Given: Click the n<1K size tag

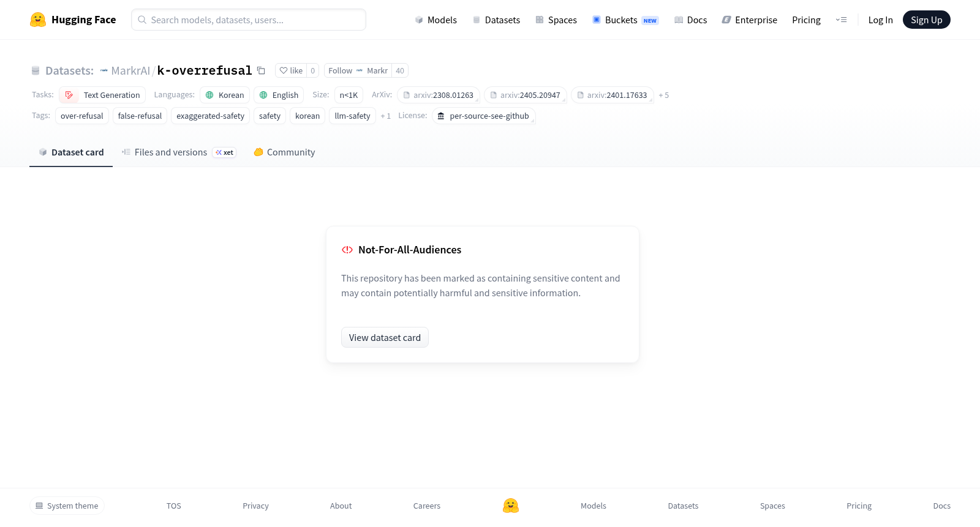Looking at the screenshot, I should [x=349, y=95].
